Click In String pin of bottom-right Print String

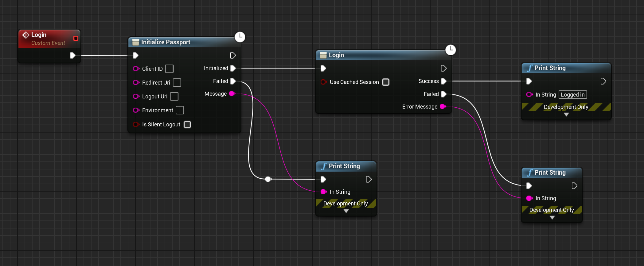pos(529,198)
